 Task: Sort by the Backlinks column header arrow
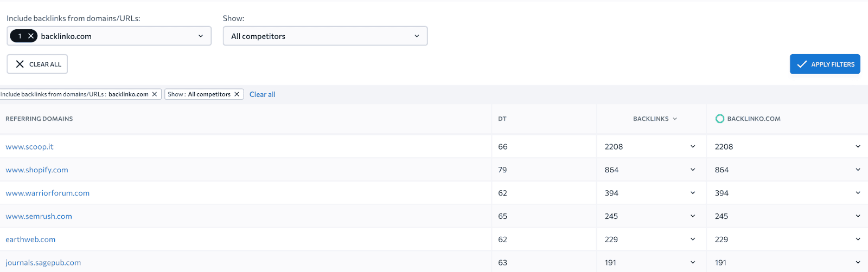click(675, 119)
